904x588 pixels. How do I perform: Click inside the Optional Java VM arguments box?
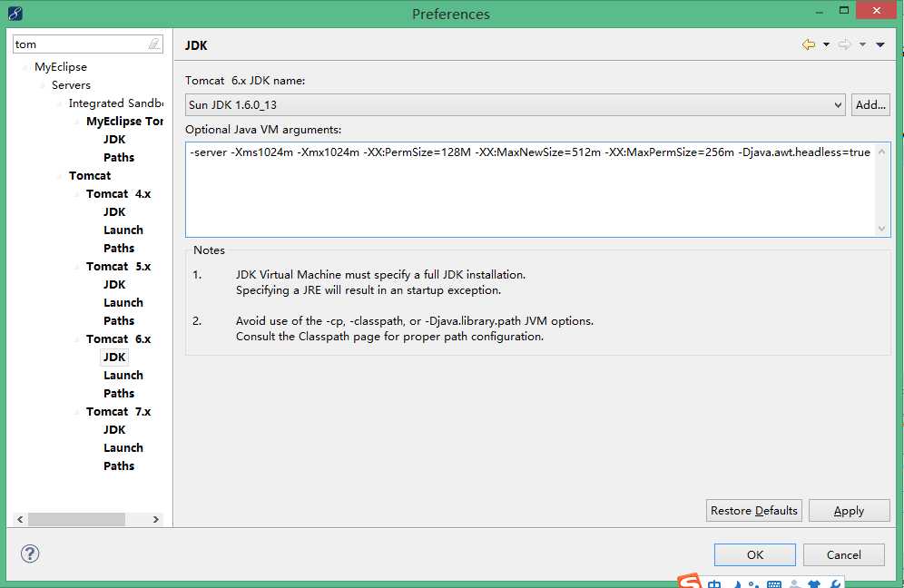[530, 190]
